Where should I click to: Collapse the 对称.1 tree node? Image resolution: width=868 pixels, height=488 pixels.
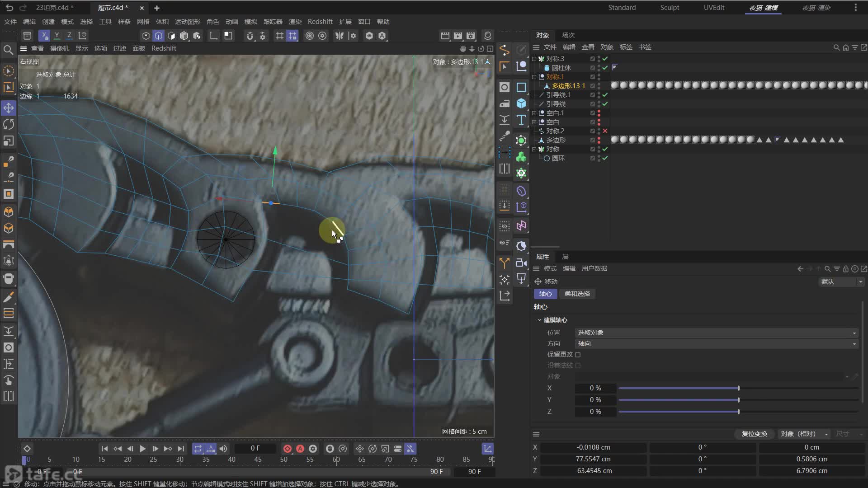click(x=534, y=77)
